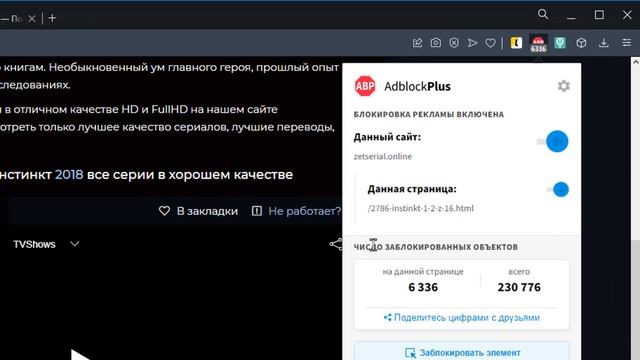
Task: Click the zetserial.online domain text
Action: pyautogui.click(x=382, y=156)
